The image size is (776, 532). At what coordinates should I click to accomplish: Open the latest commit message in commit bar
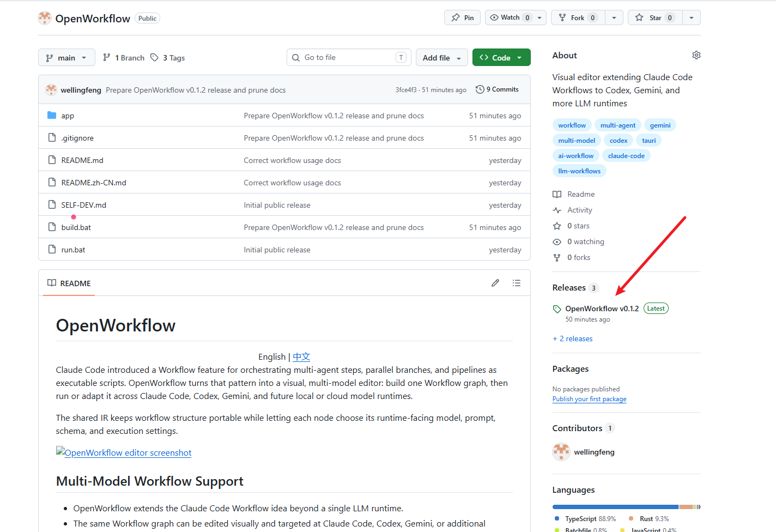pos(196,90)
